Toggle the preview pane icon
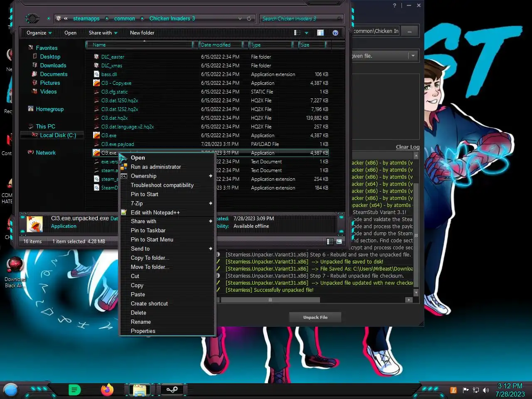Viewport: 532px width, 399px height. [320, 33]
